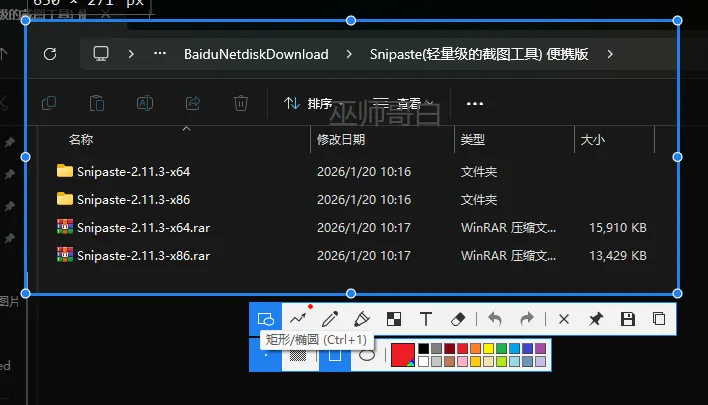
Task: Click the Explorer paste icon
Action: click(x=97, y=103)
